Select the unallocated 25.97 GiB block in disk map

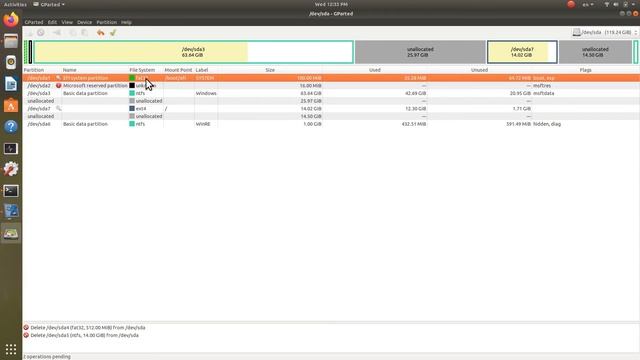(x=420, y=52)
